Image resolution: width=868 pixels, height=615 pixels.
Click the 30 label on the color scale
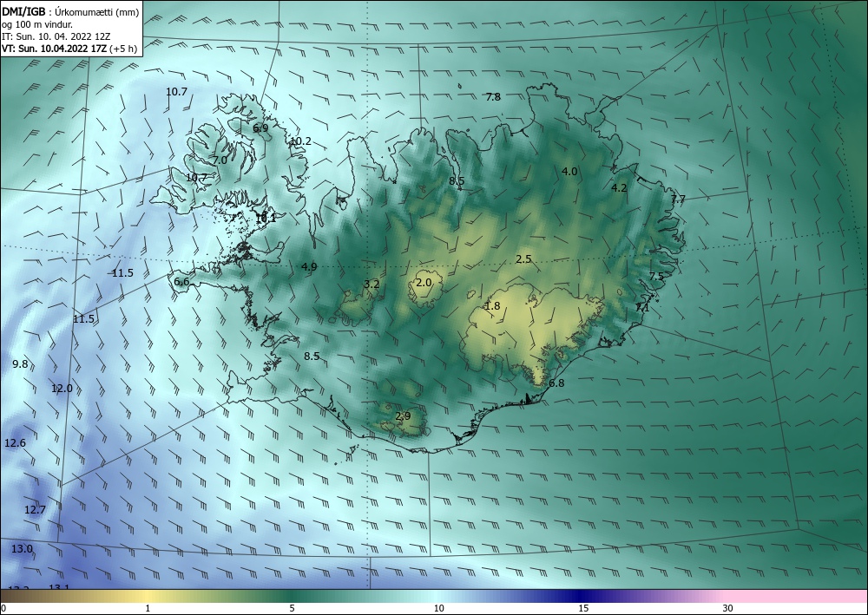coord(728,608)
